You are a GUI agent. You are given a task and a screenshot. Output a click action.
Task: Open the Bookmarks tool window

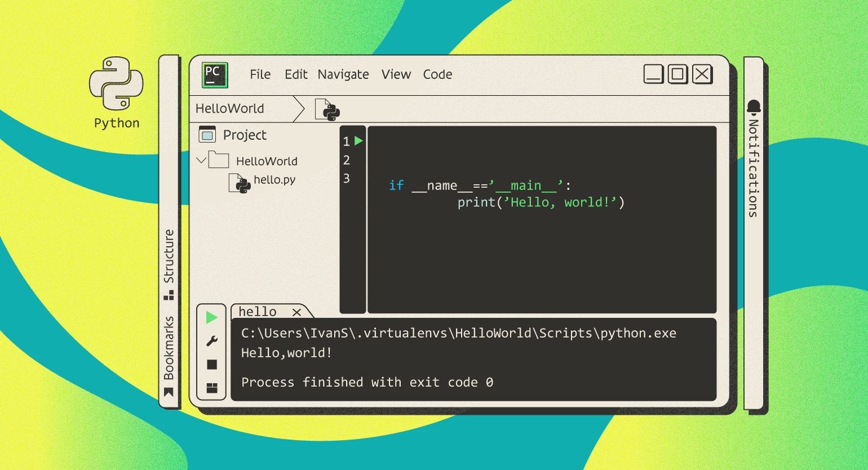(x=169, y=355)
